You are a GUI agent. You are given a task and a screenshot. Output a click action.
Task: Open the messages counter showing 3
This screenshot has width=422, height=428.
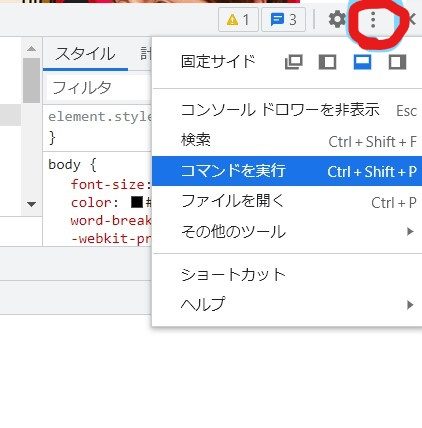[284, 20]
